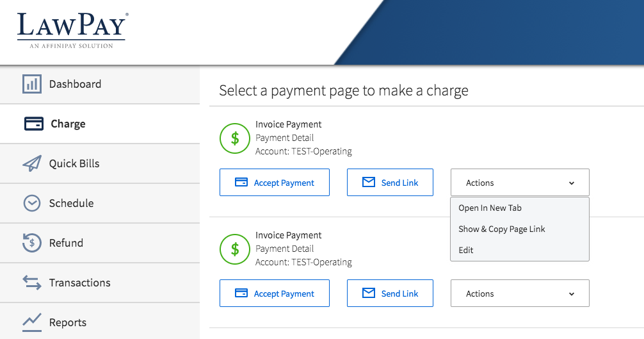This screenshot has width=644, height=339.
Task: Click envelope icon in first Send Link button
Action: (368, 182)
